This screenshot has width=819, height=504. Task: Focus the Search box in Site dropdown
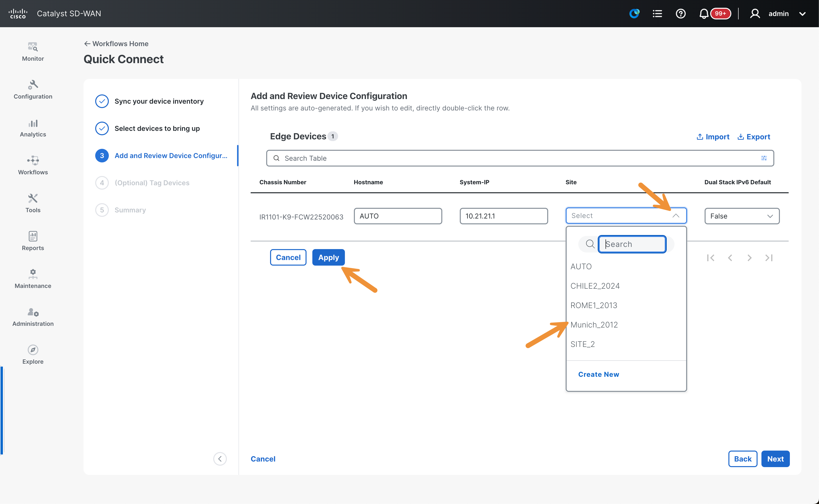click(632, 244)
